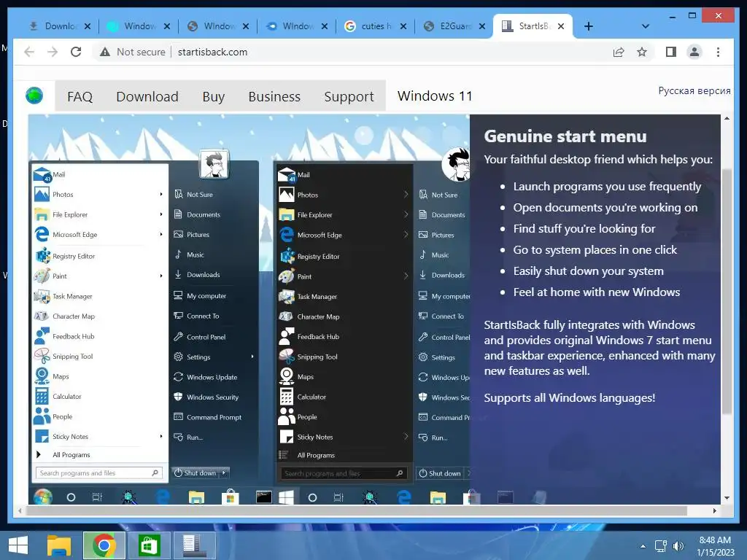Viewport: 747px width, 560px height.
Task: Expand the tab search chevron
Action: point(646,26)
